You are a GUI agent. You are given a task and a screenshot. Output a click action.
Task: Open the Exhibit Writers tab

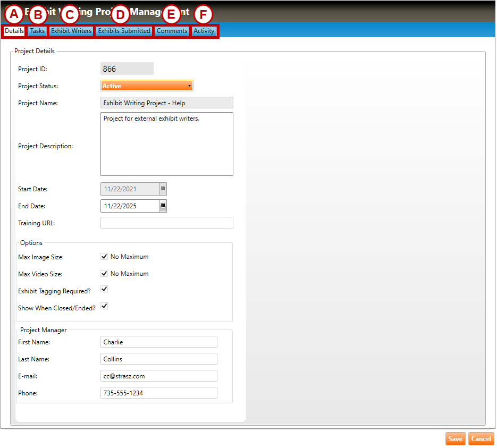click(x=71, y=31)
